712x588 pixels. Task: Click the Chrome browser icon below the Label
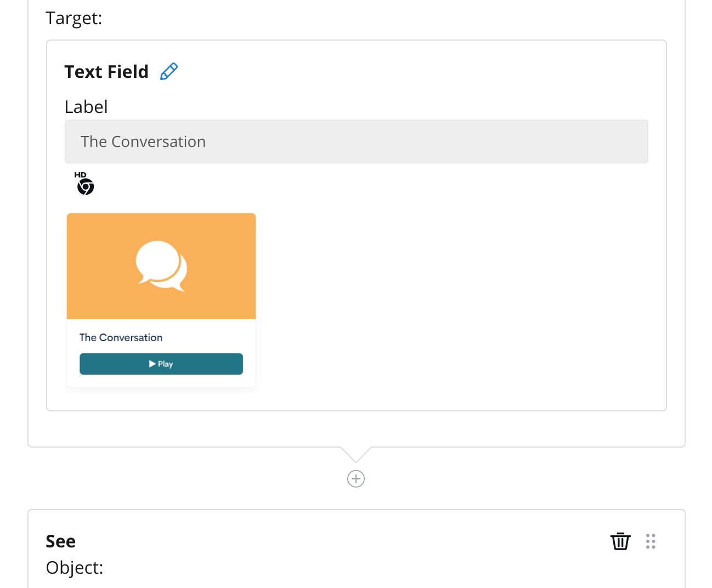click(x=85, y=186)
